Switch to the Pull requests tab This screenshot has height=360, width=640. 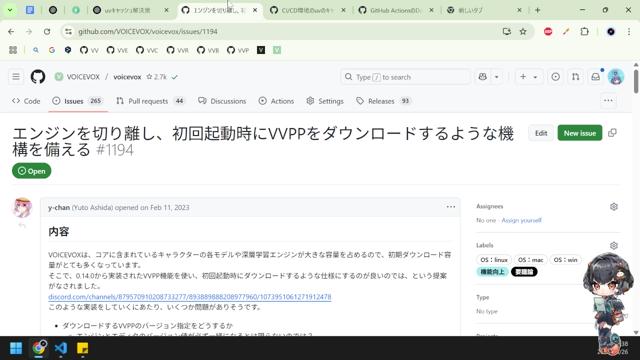[x=150, y=101]
